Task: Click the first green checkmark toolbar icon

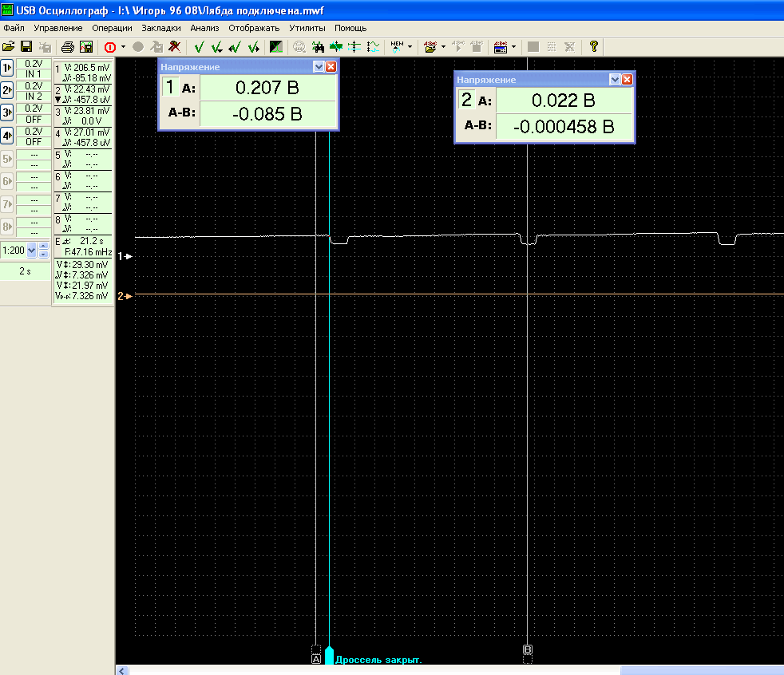Action: [199, 47]
